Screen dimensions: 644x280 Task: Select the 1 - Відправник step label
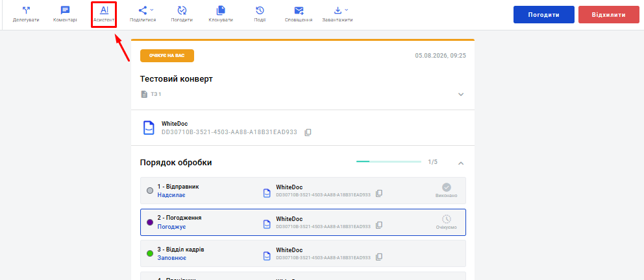click(x=179, y=187)
